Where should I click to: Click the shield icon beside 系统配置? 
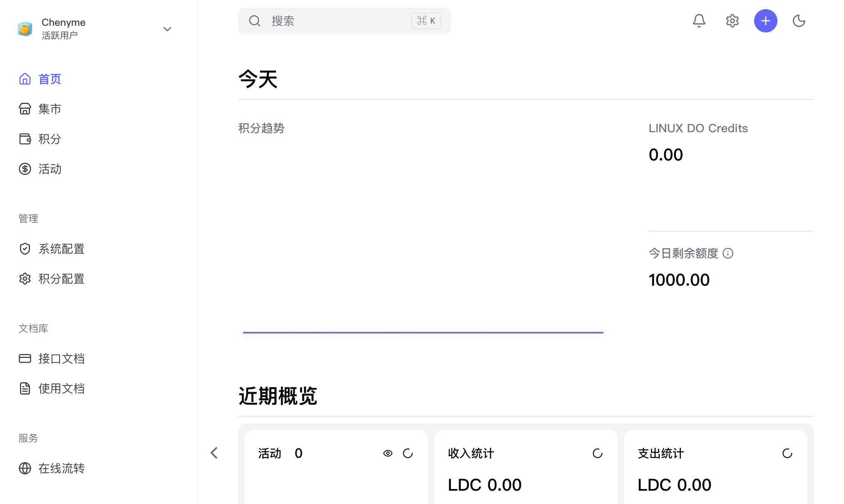pos(25,249)
